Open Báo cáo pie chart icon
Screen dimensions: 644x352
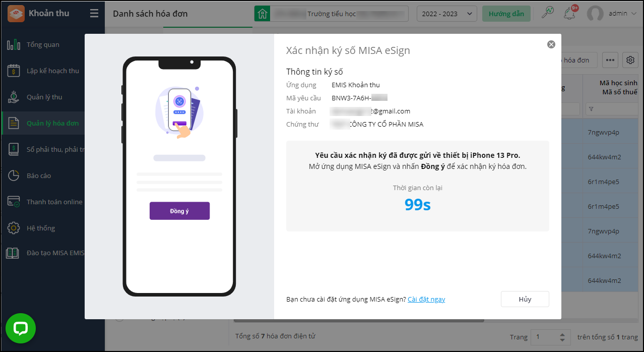(x=14, y=176)
